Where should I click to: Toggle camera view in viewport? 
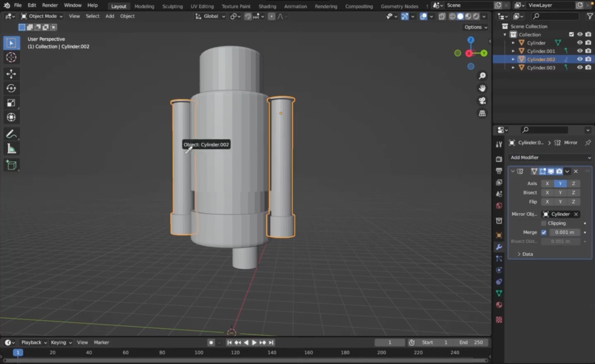click(482, 100)
